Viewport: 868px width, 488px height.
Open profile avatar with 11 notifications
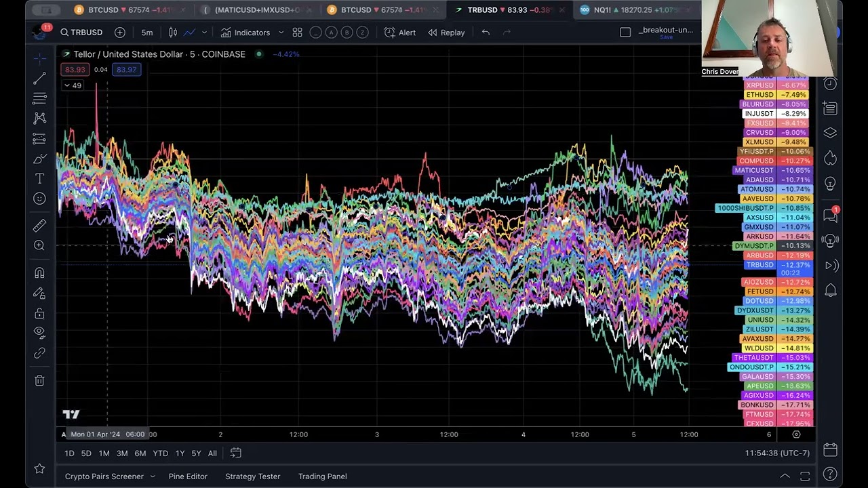[x=39, y=32]
